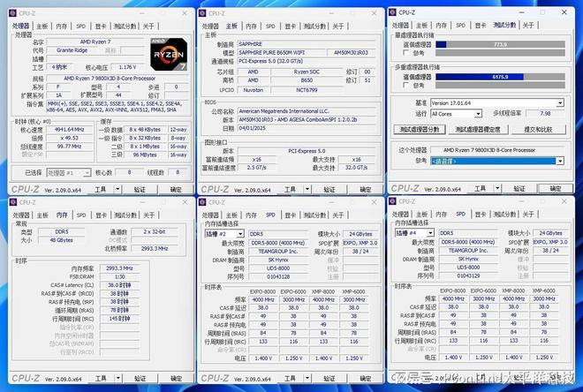Click the serial number 01043128
The width and height of the screenshot is (583, 392).
pyautogui.click(x=278, y=277)
